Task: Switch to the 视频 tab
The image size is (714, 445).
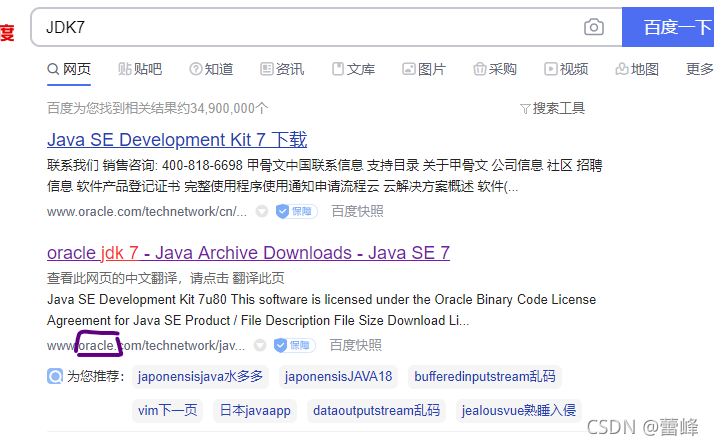Action: 566,69
